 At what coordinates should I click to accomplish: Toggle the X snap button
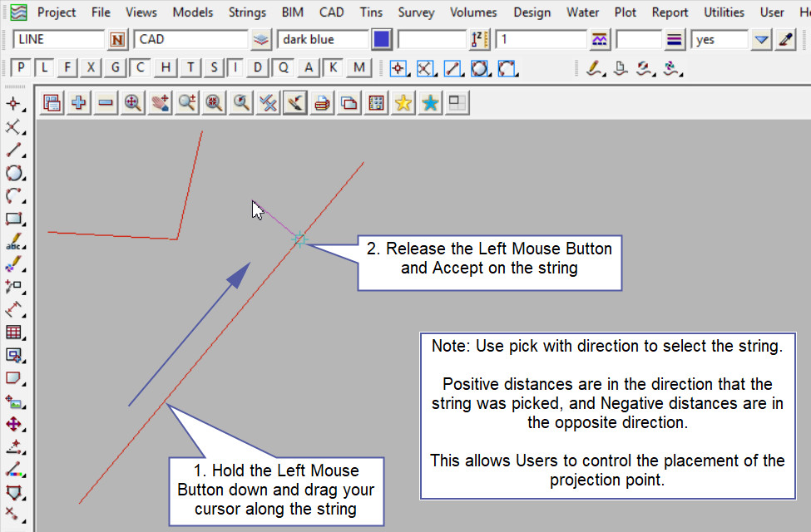(91, 67)
